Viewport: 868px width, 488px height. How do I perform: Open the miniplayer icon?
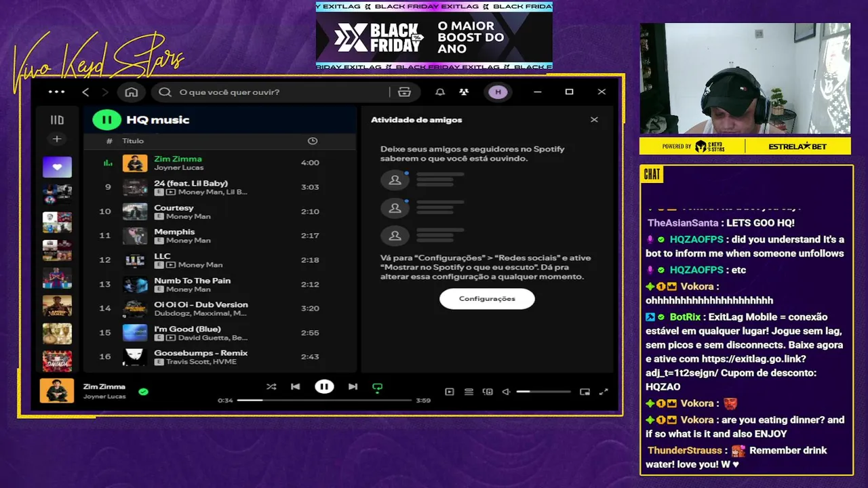585,392
